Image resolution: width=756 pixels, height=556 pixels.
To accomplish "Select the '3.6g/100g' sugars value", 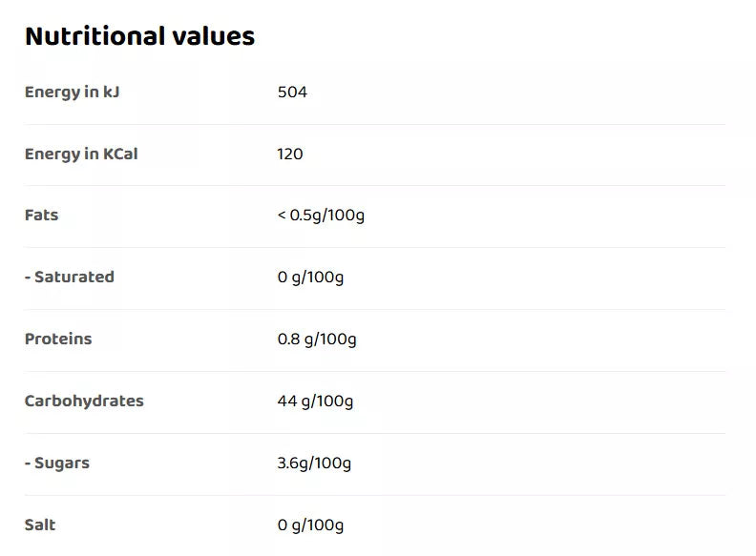I will pos(314,463).
